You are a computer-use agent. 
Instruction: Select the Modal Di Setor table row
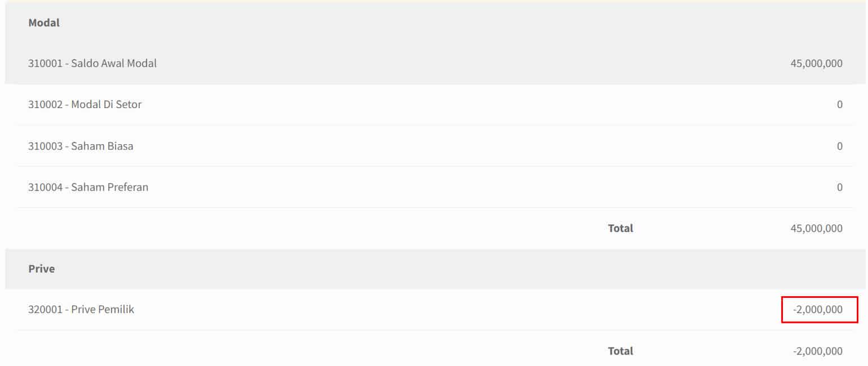point(435,105)
